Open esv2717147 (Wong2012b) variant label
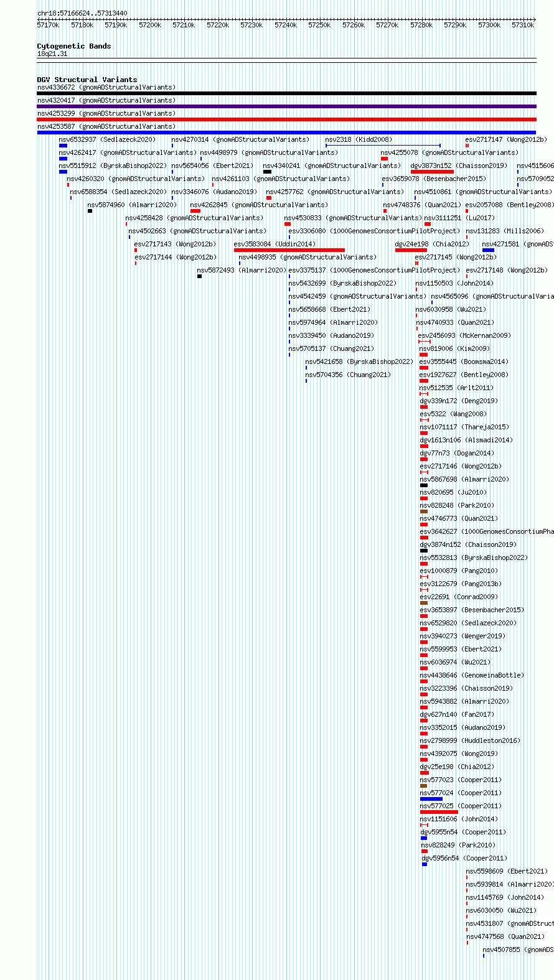 (506, 139)
